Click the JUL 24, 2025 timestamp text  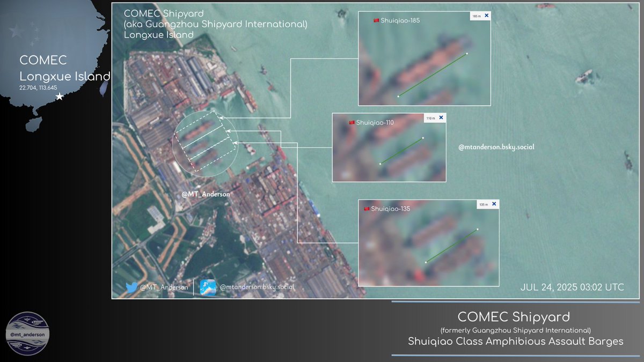(x=571, y=287)
